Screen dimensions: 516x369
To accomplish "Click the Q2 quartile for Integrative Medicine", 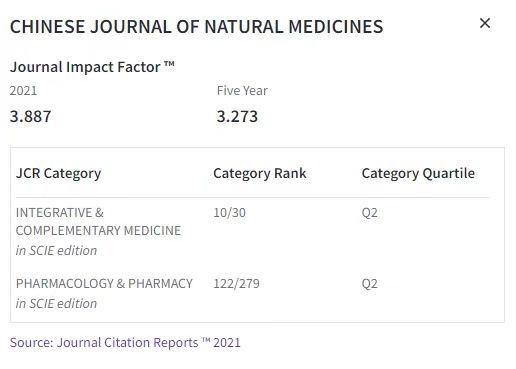I will point(370,213).
